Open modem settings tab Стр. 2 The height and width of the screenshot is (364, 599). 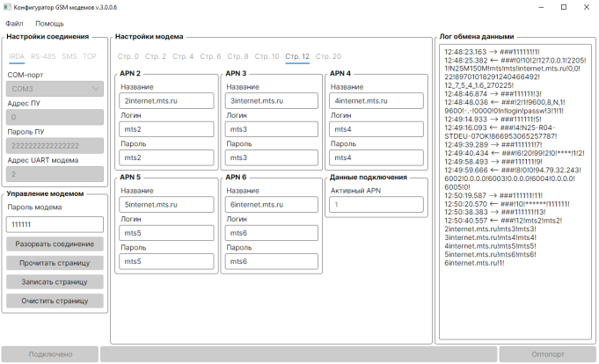click(x=156, y=56)
